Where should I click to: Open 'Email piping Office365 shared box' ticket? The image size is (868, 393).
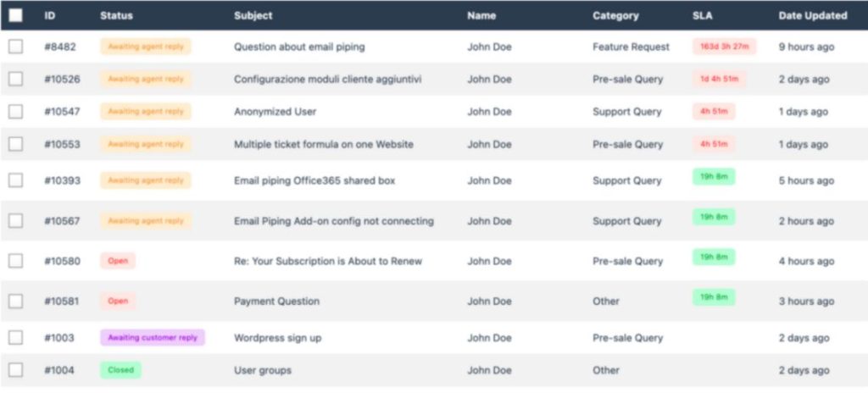point(314,180)
